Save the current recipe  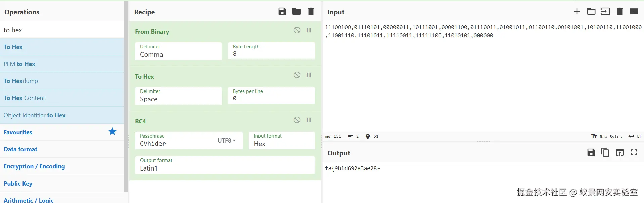coord(282,12)
